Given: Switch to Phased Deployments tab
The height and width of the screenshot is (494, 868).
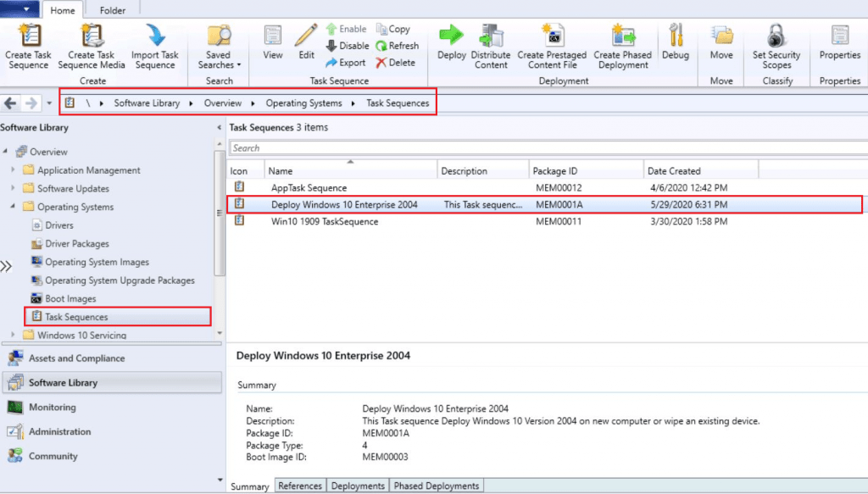Looking at the screenshot, I should pos(437,486).
